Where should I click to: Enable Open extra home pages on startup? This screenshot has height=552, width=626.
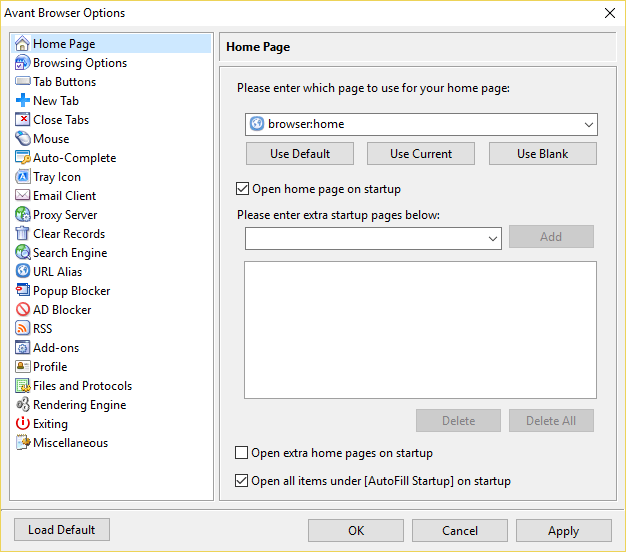click(241, 453)
